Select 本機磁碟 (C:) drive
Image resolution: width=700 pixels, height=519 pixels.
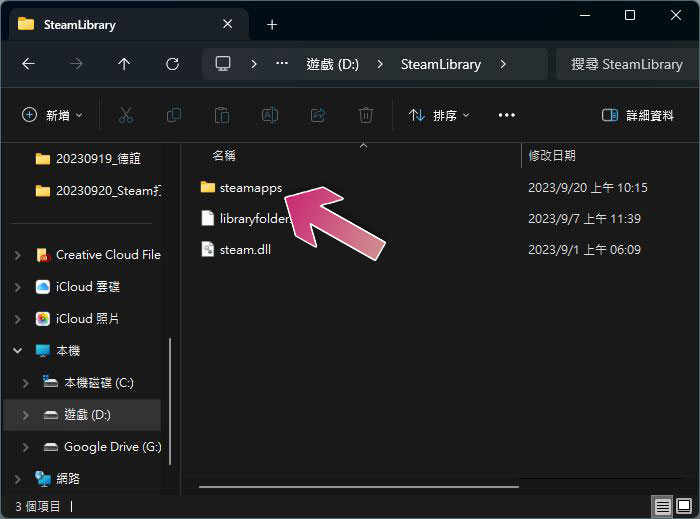pyautogui.click(x=88, y=383)
